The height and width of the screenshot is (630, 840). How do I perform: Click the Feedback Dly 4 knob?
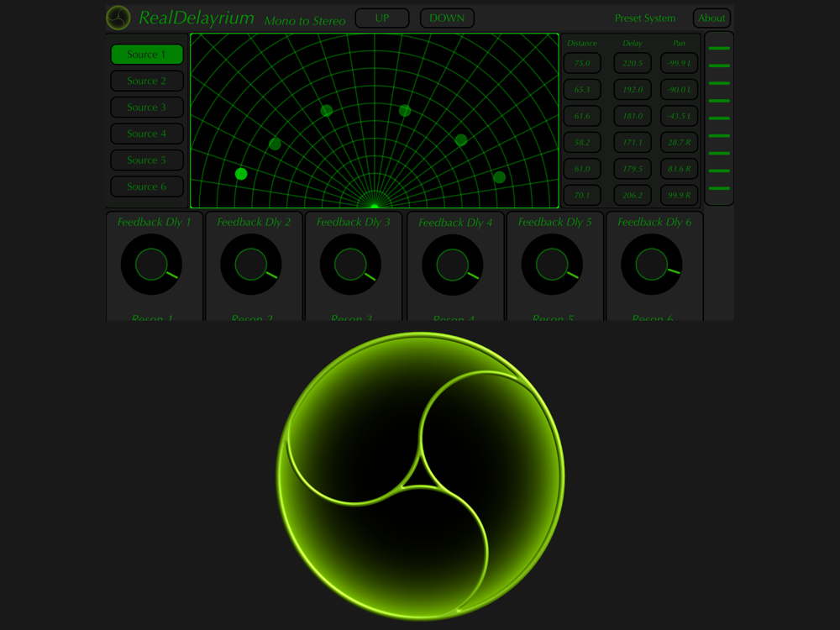pyautogui.click(x=453, y=265)
